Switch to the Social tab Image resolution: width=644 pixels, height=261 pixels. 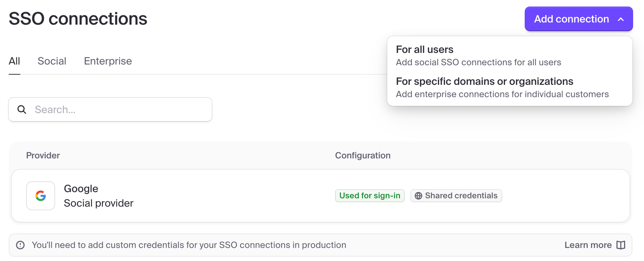(x=52, y=61)
